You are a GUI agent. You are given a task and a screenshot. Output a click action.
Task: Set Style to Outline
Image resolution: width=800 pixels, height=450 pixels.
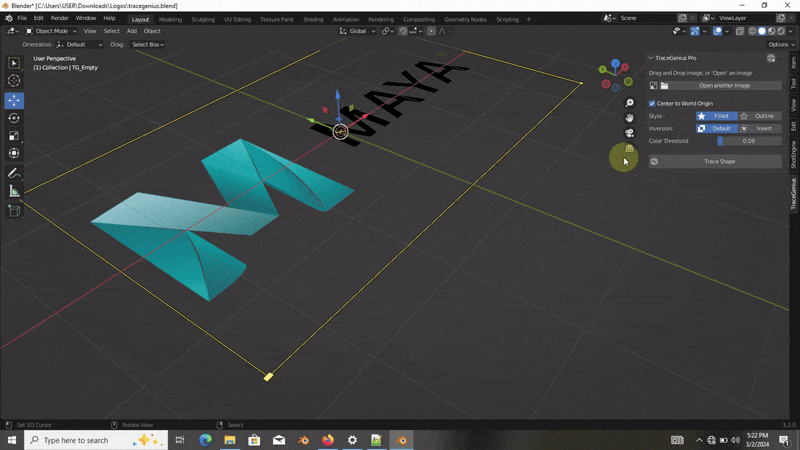pyautogui.click(x=760, y=116)
